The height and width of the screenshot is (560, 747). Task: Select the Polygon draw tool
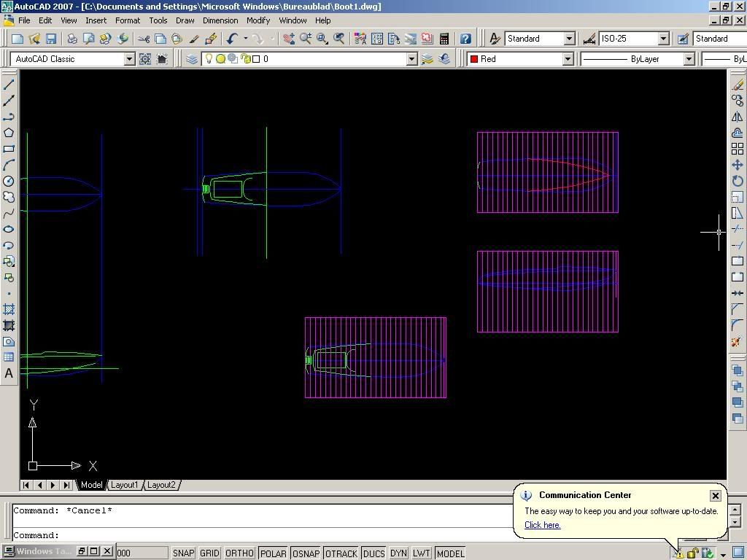click(x=9, y=133)
